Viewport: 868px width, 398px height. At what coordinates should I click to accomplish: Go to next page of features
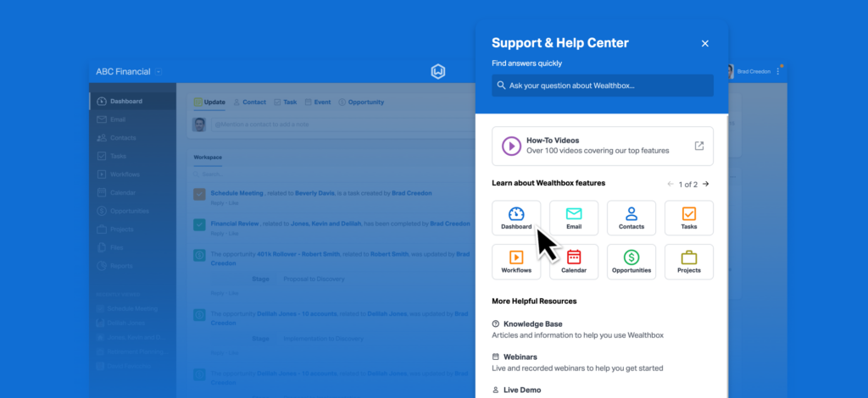coord(706,184)
